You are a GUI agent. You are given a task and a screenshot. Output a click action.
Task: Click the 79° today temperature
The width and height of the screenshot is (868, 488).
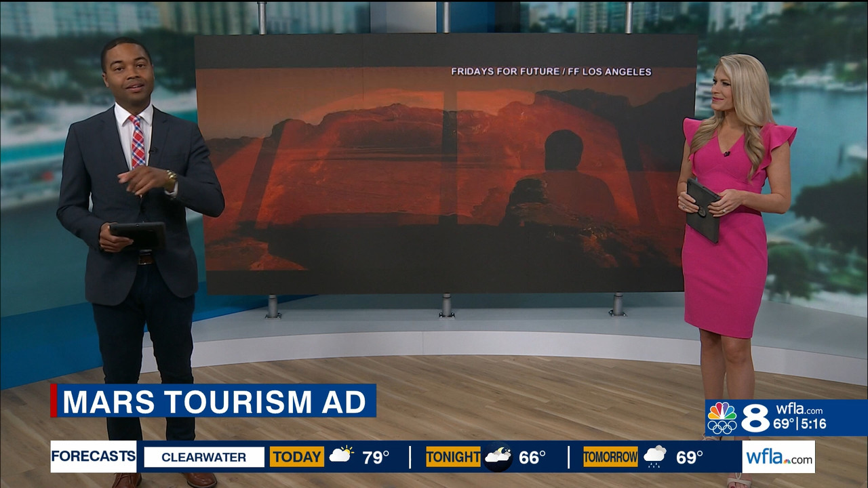(x=376, y=457)
